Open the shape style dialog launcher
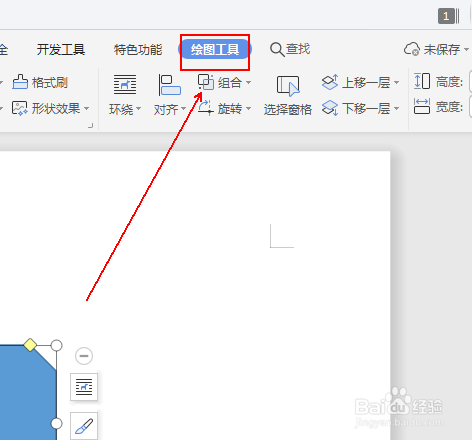Screen dimensions: 472x440 point(90,126)
